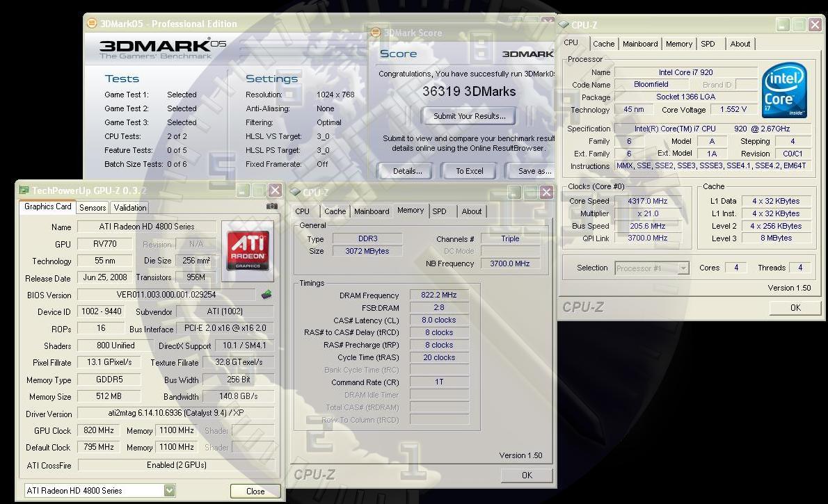Click the To Excel button

pyautogui.click(x=470, y=171)
